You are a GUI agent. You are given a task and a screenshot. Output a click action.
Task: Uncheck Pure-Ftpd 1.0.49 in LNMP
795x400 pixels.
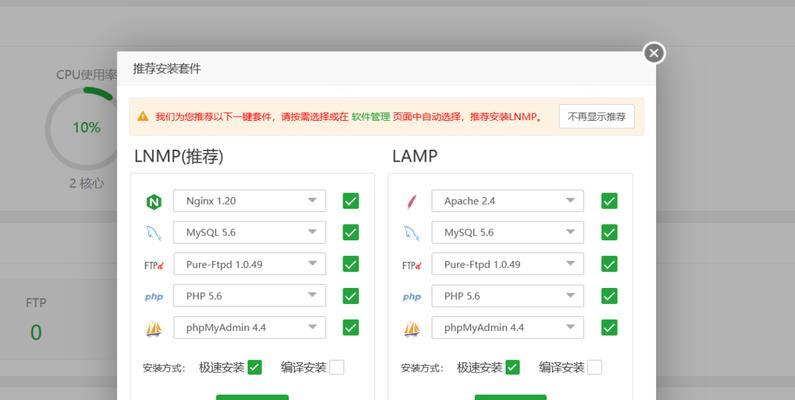point(350,264)
